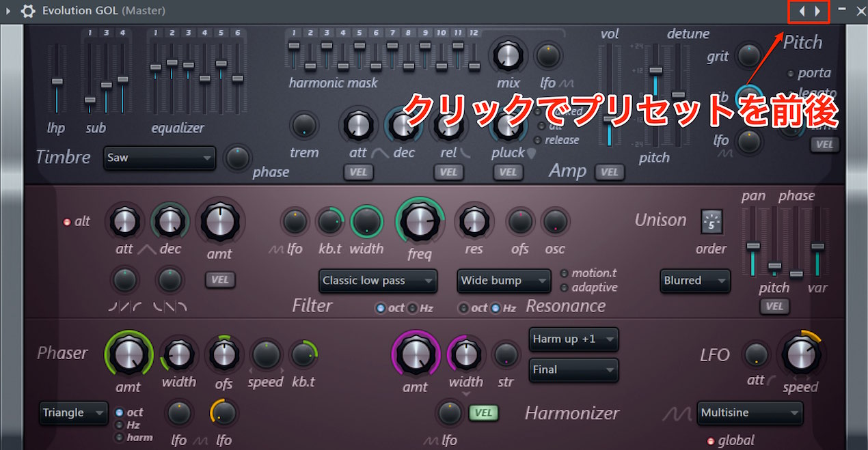This screenshot has width=868, height=450.
Task: Click the Phaser amt knob
Action: click(x=128, y=354)
